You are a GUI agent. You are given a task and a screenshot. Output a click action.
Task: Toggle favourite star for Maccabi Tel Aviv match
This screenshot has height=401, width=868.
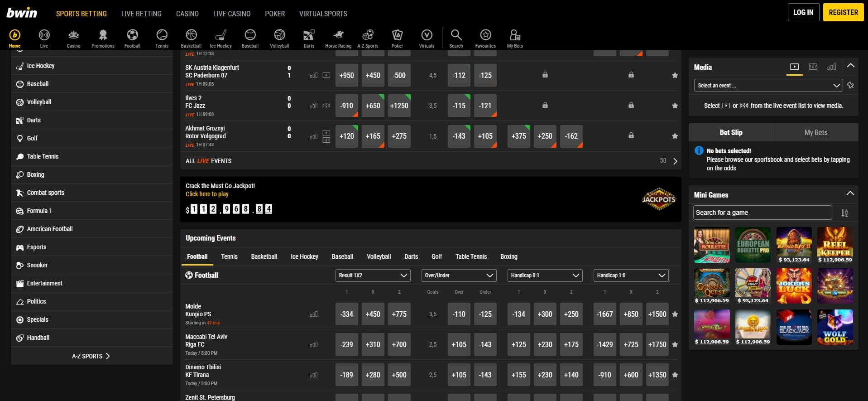675,344
